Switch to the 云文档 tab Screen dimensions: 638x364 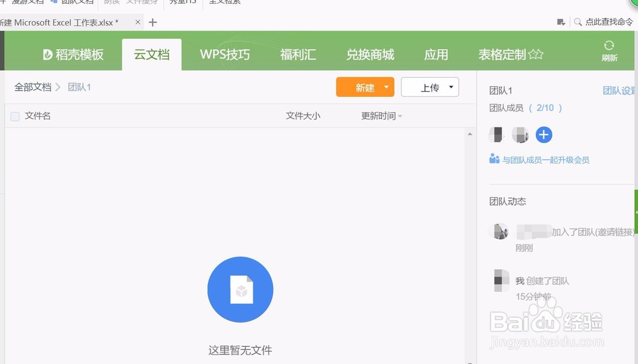[152, 54]
